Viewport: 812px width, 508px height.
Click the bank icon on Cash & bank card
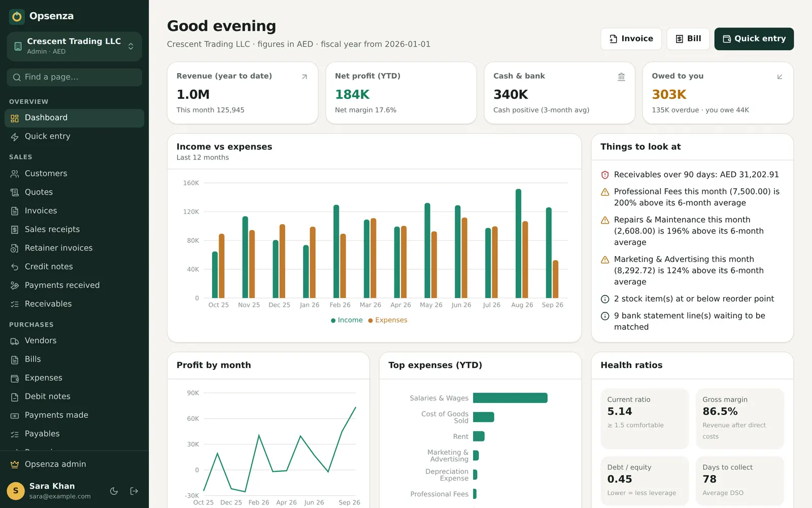[x=621, y=77]
